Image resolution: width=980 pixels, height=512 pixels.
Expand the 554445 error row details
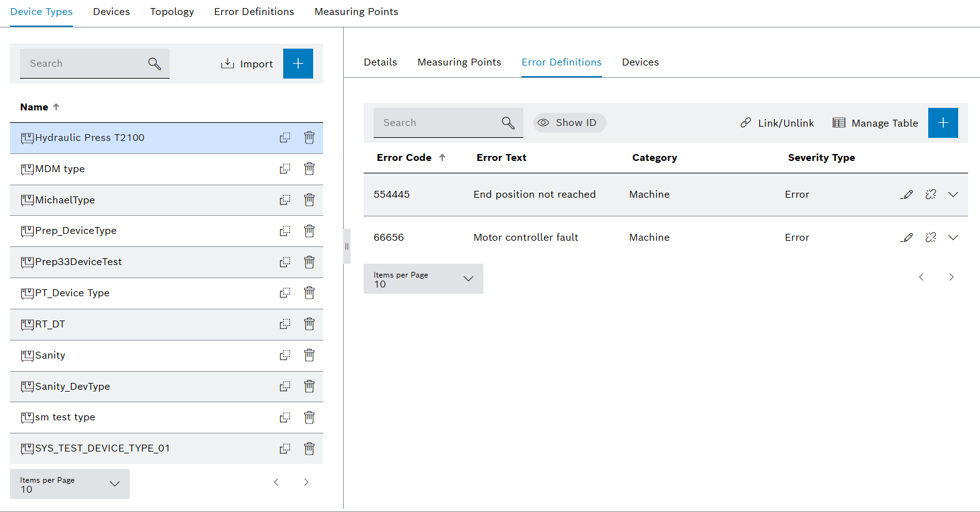click(953, 195)
